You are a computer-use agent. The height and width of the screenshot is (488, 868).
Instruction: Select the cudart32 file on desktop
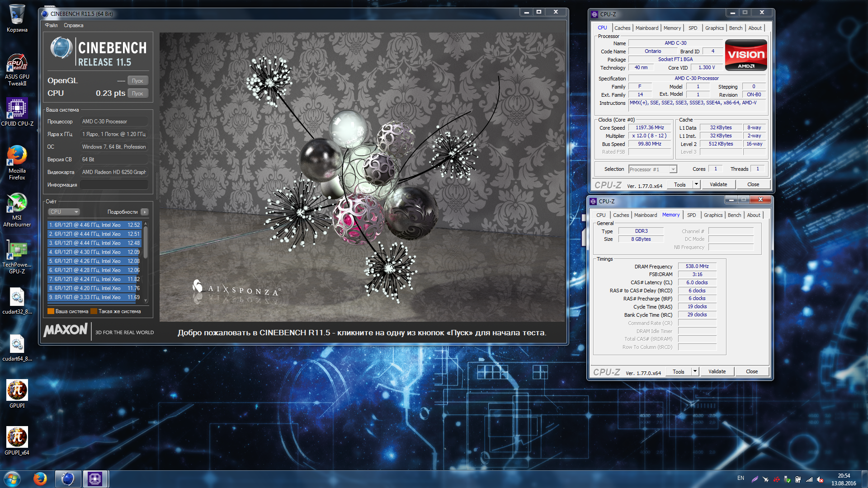17,301
